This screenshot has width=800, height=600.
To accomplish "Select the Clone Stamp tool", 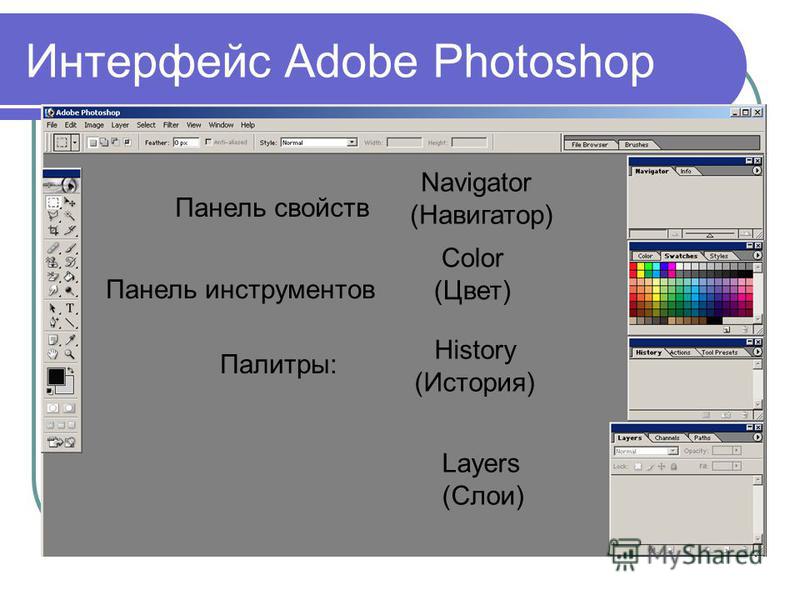I will pos(53,262).
